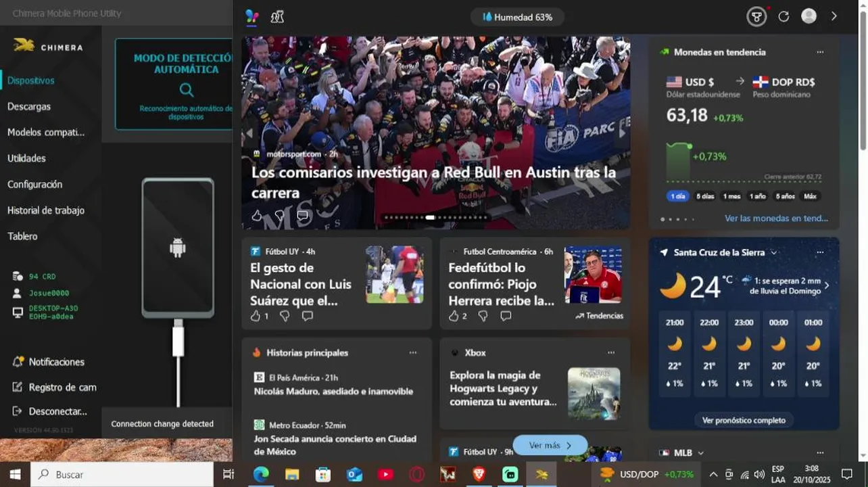Open the 94 CRD credits entry
This screenshot has width=868, height=487.
(x=42, y=277)
